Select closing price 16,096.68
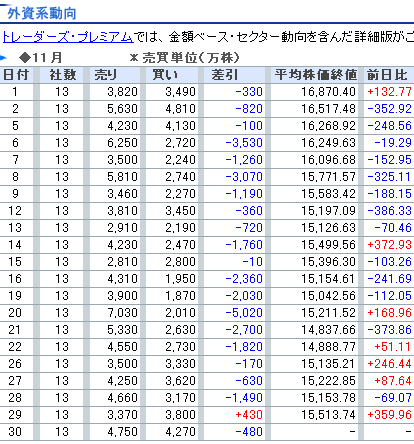The image size is (414, 444). 328,160
